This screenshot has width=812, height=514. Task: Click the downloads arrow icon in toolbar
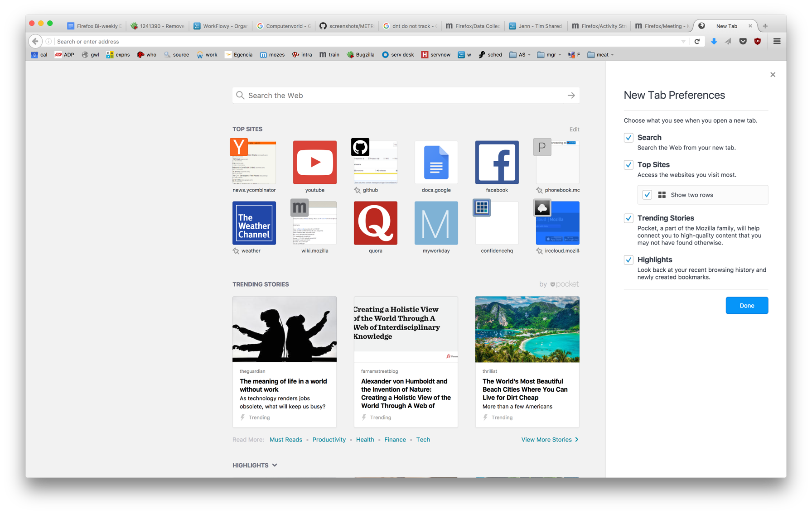[x=714, y=41]
